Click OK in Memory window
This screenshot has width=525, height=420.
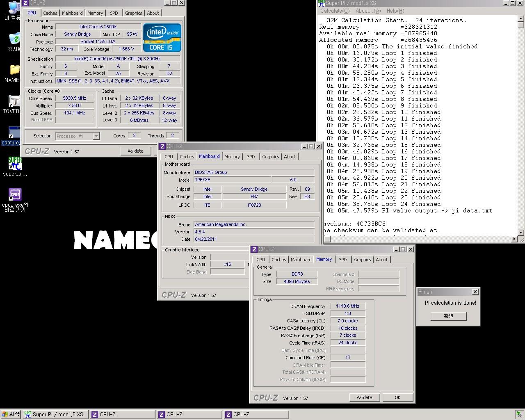pos(397,397)
